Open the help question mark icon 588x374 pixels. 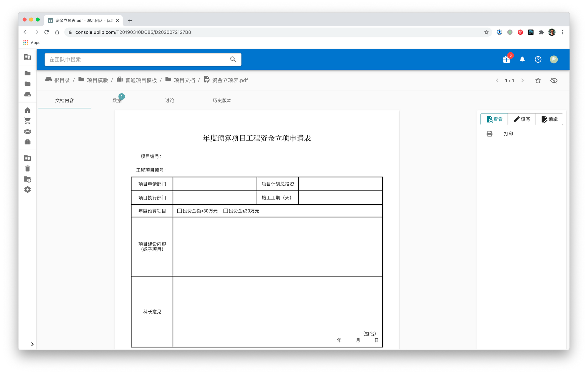point(538,59)
